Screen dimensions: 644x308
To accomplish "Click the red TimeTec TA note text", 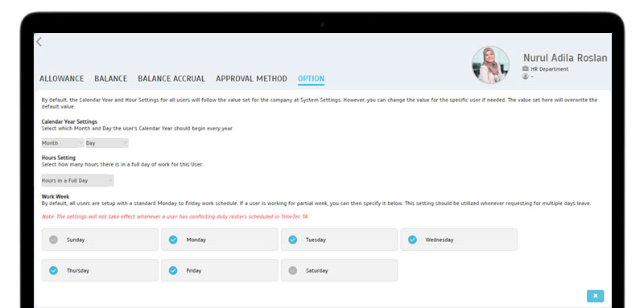I will (175, 216).
